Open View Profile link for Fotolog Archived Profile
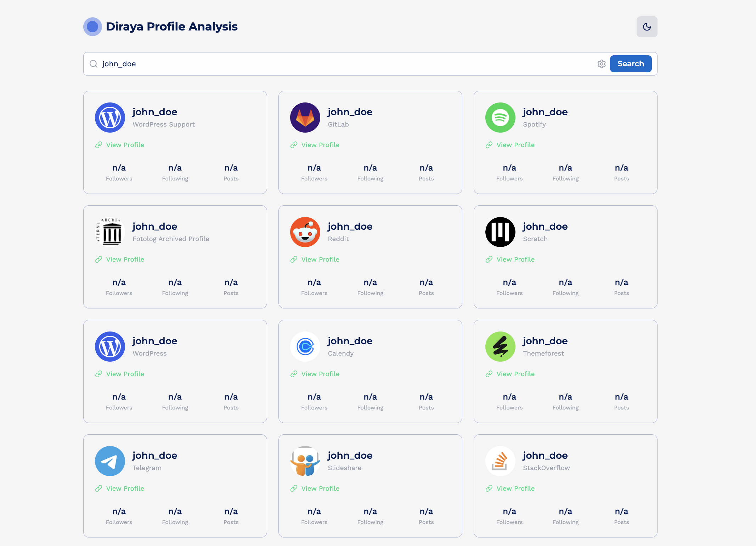This screenshot has height=546, width=756. [x=125, y=260]
